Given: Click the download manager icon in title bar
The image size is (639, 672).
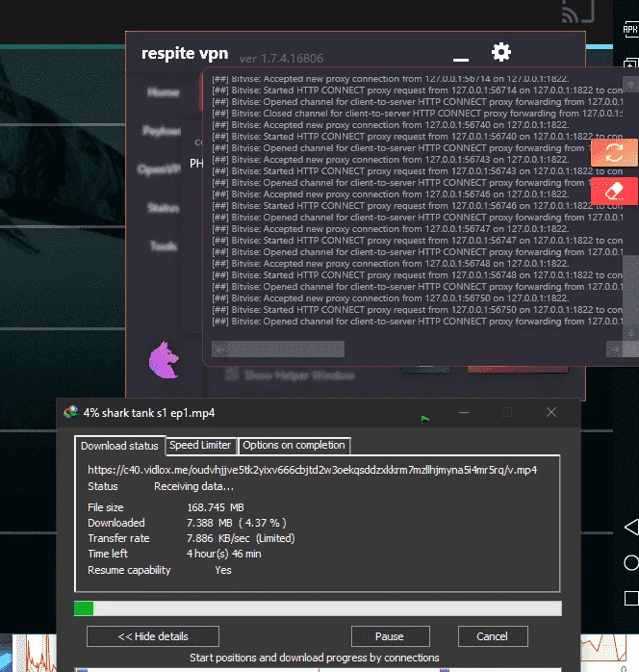Looking at the screenshot, I should [x=70, y=412].
